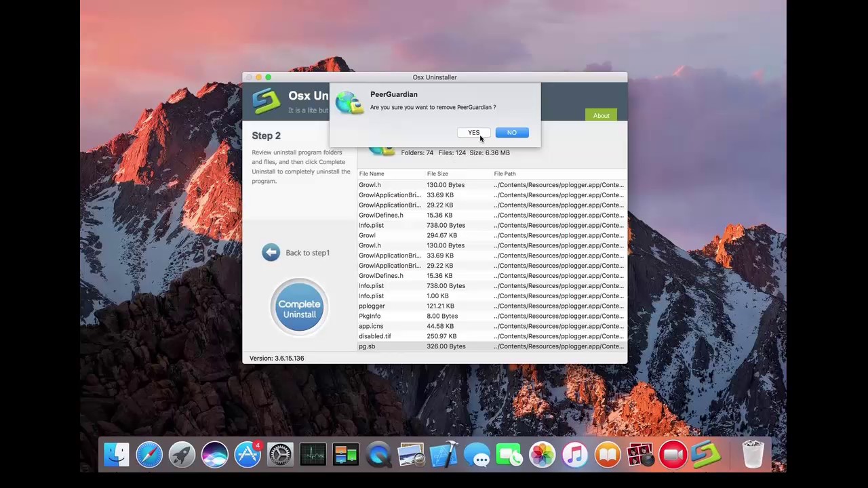Cancel removal with the NO button
This screenshot has width=868, height=488.
[x=512, y=133]
